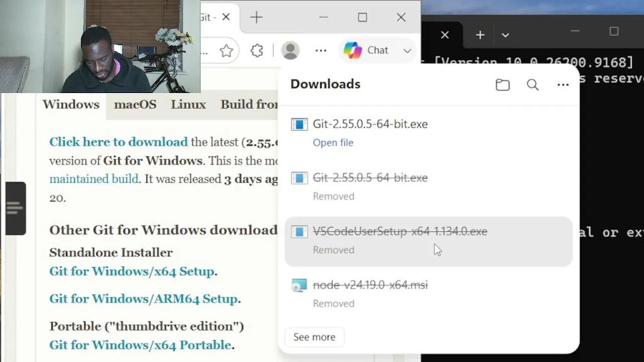Viewport: 644px width, 362px height.
Task: Download Git for Windows/x64 Setup
Action: click(x=132, y=271)
